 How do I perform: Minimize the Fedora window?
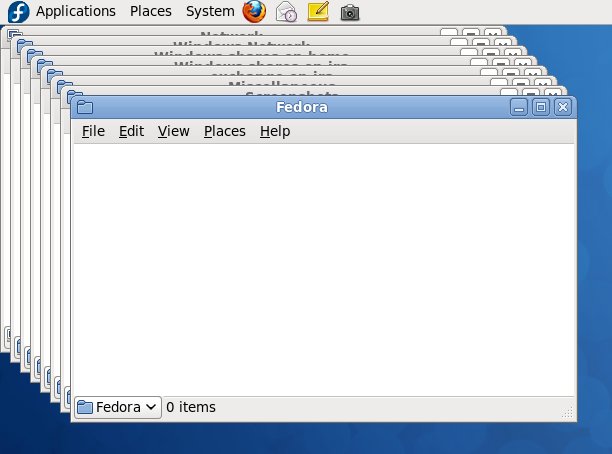coord(519,107)
